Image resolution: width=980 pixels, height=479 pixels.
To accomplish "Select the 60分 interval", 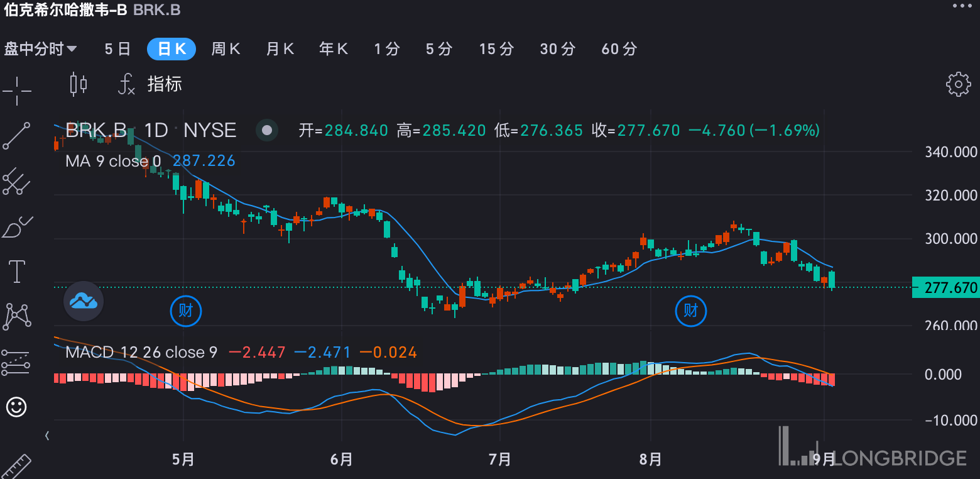I will point(619,49).
